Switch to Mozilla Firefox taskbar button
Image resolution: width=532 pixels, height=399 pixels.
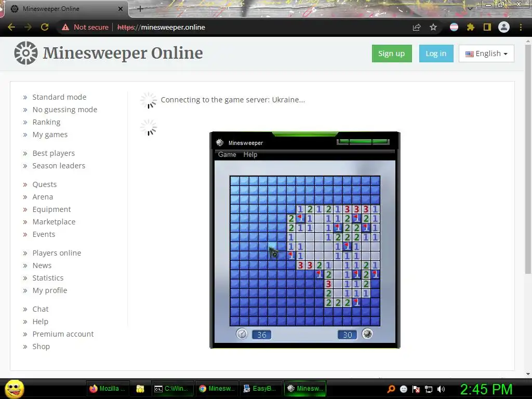107,389
